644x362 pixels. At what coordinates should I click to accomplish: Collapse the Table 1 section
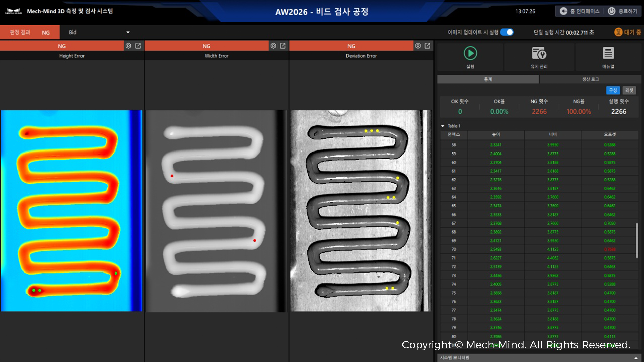(x=443, y=126)
